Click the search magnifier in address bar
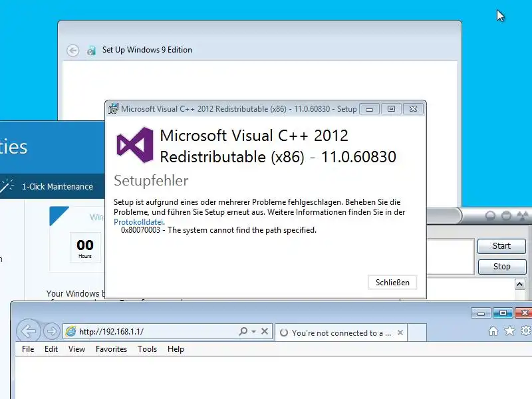532x399 pixels. tap(243, 331)
